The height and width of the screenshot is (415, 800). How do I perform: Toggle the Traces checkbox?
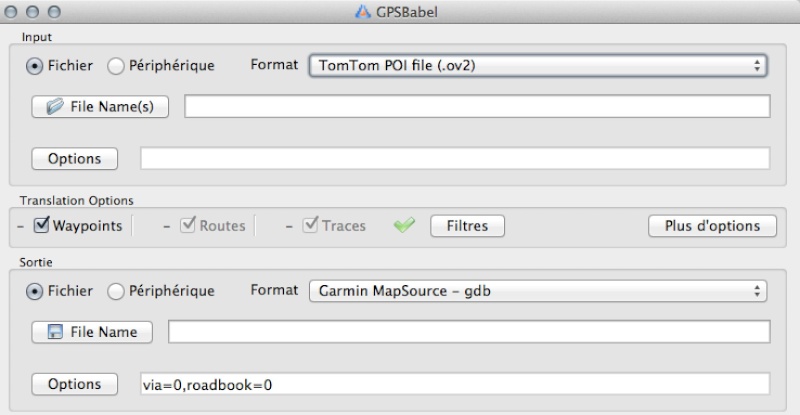pos(310,225)
